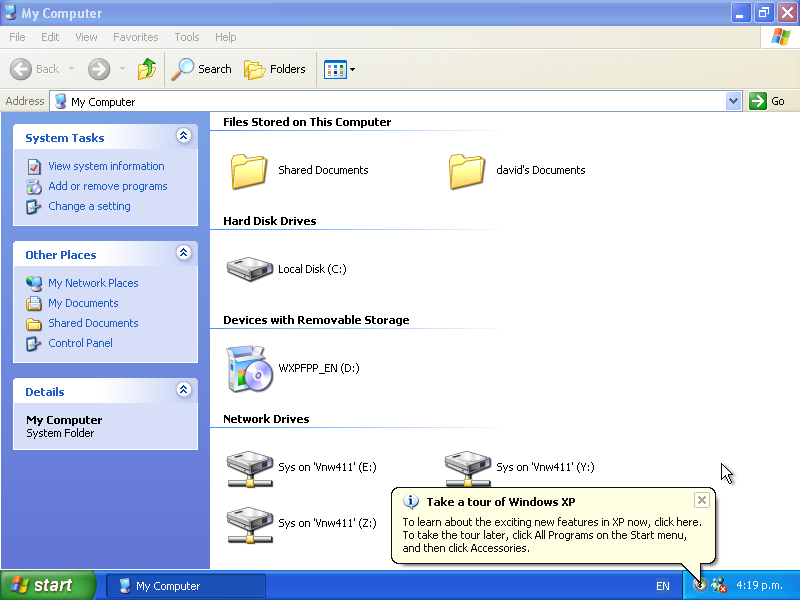Open the Tools menu
Viewport: 800px width, 600px height.
[x=187, y=37]
